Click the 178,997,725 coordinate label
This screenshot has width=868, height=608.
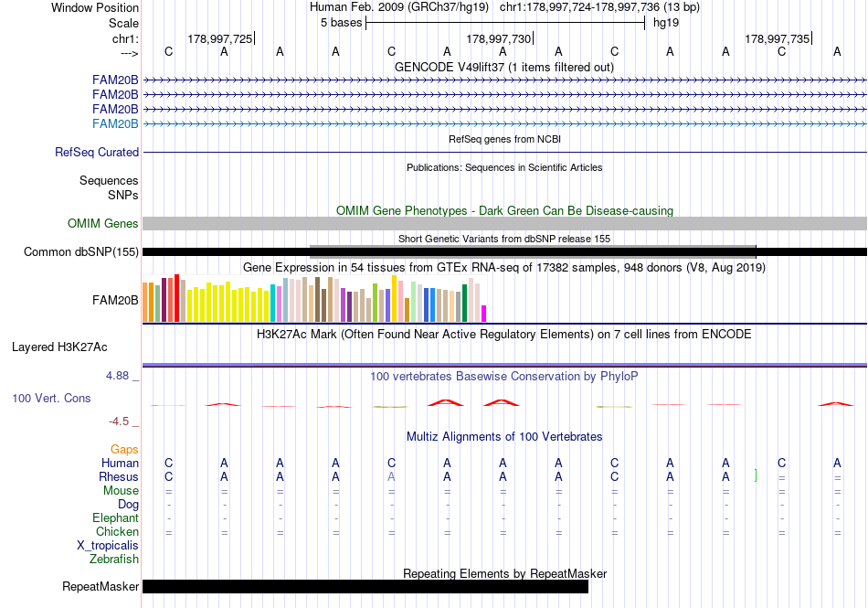[220, 38]
